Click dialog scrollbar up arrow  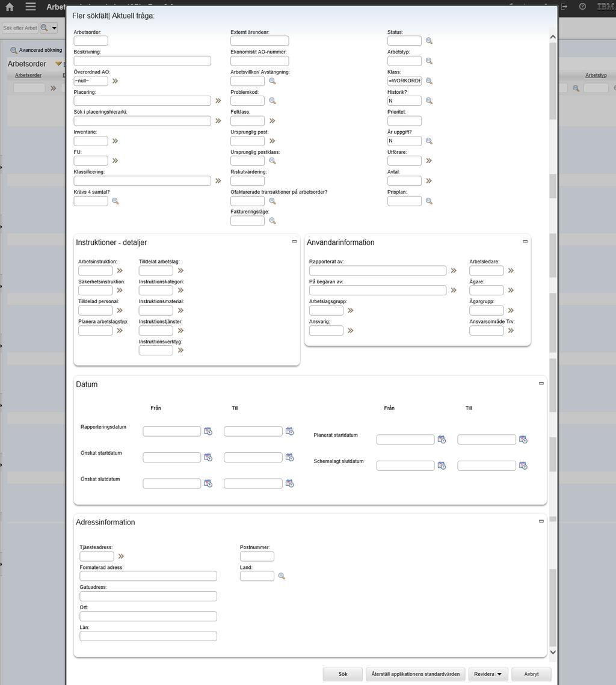click(x=553, y=37)
